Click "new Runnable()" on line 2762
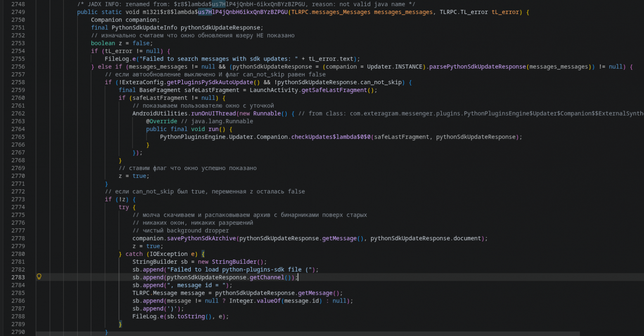The image size is (644, 336). coord(263,114)
